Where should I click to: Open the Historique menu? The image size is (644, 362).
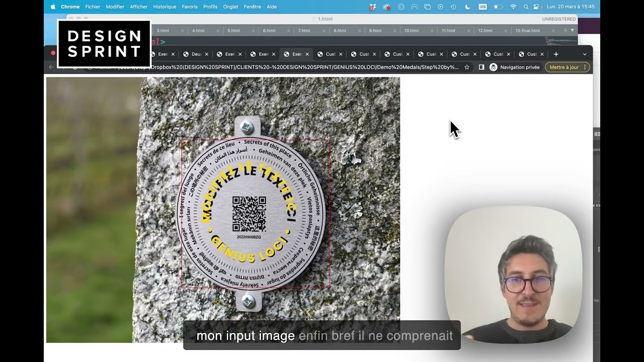(165, 7)
